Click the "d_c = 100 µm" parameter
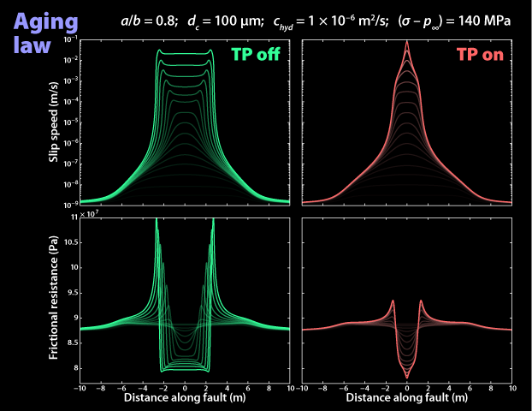The image size is (532, 411). coord(224,20)
